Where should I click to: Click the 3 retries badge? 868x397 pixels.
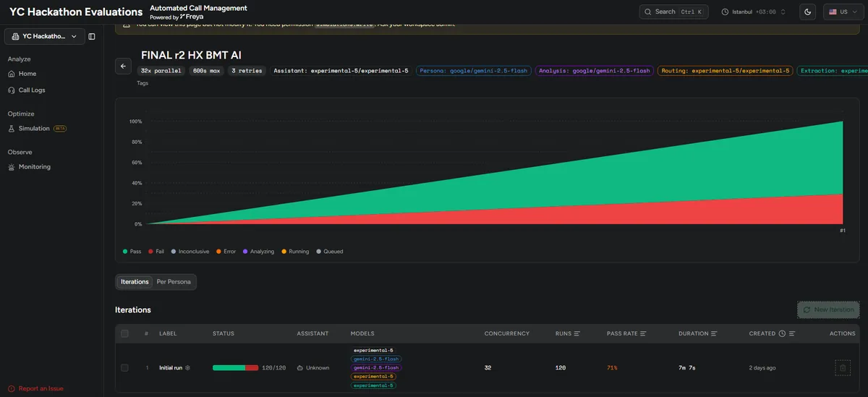247,71
